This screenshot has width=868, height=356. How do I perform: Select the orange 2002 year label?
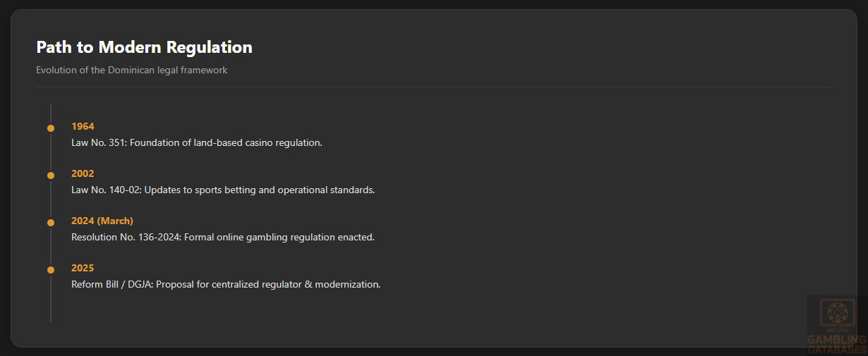click(83, 173)
